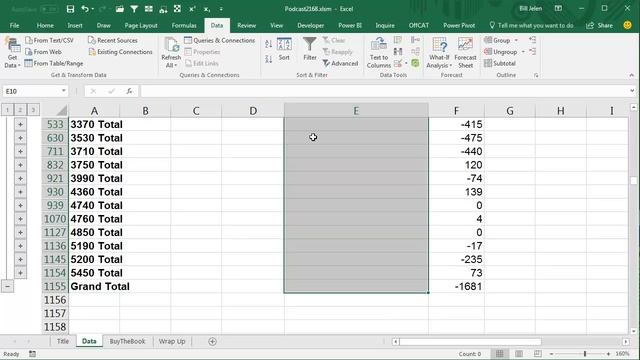The image size is (640, 360).
Task: Open the Formulas tab
Action: point(184,25)
